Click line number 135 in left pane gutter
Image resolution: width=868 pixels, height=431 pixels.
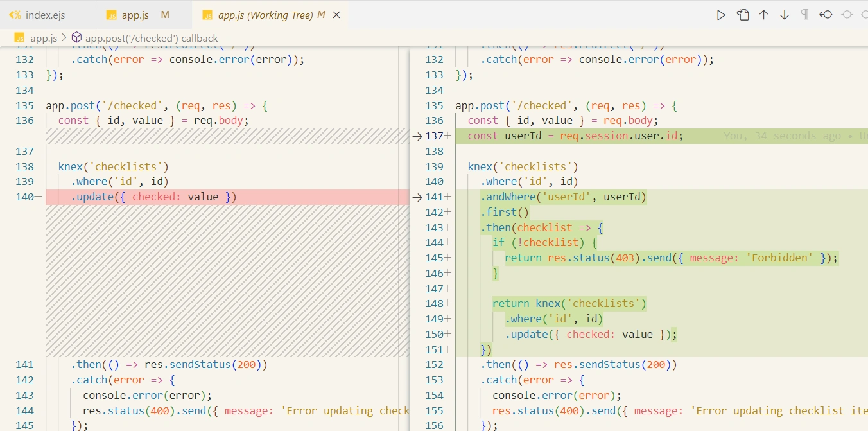click(x=24, y=106)
